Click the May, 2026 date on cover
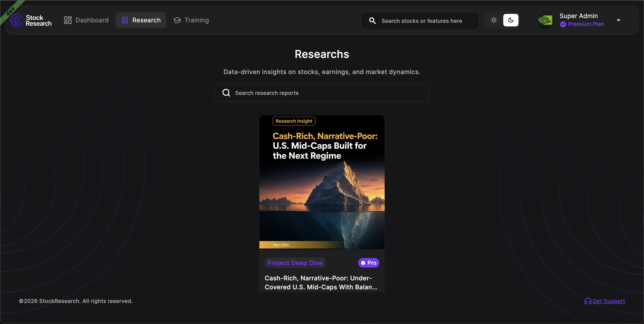The image size is (644, 324). click(x=281, y=245)
